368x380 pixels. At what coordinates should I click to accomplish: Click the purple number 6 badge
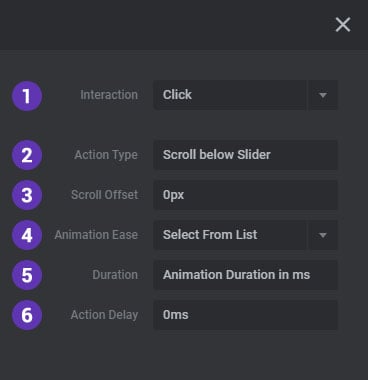coord(27,315)
